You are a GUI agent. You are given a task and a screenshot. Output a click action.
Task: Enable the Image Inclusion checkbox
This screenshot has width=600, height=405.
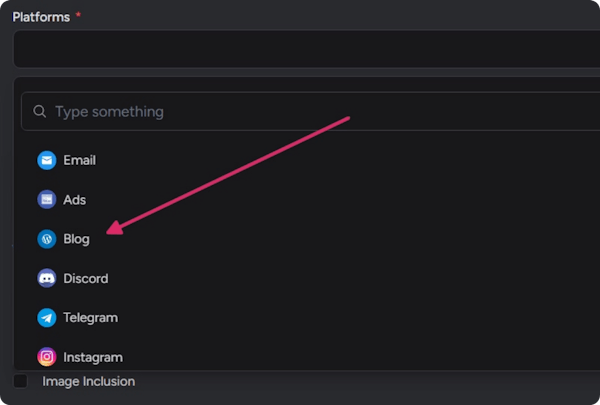(21, 381)
